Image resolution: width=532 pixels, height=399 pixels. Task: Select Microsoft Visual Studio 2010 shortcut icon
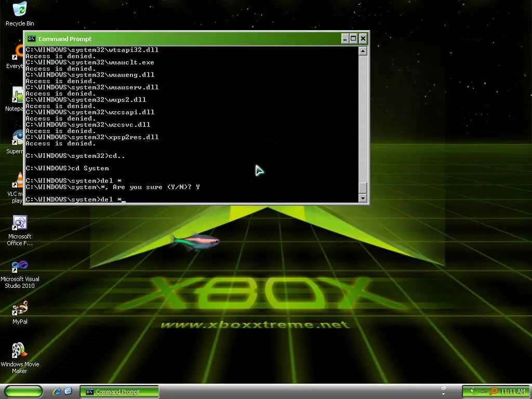[20, 266]
